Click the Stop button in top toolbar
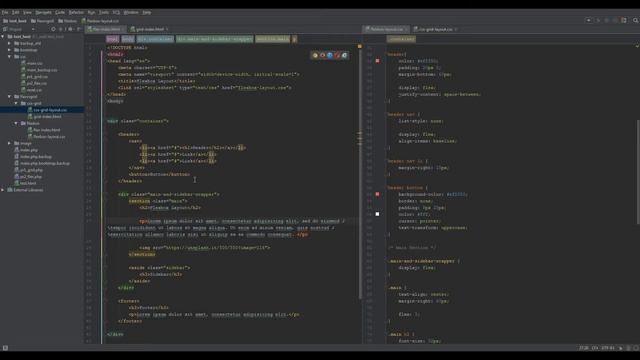The height and width of the screenshot is (360, 640). (x=615, y=20)
